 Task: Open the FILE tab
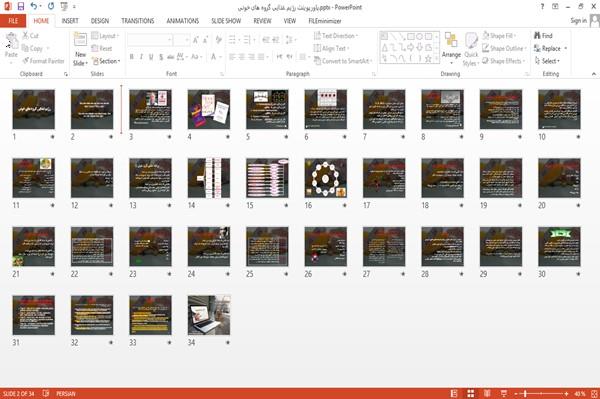(13, 21)
